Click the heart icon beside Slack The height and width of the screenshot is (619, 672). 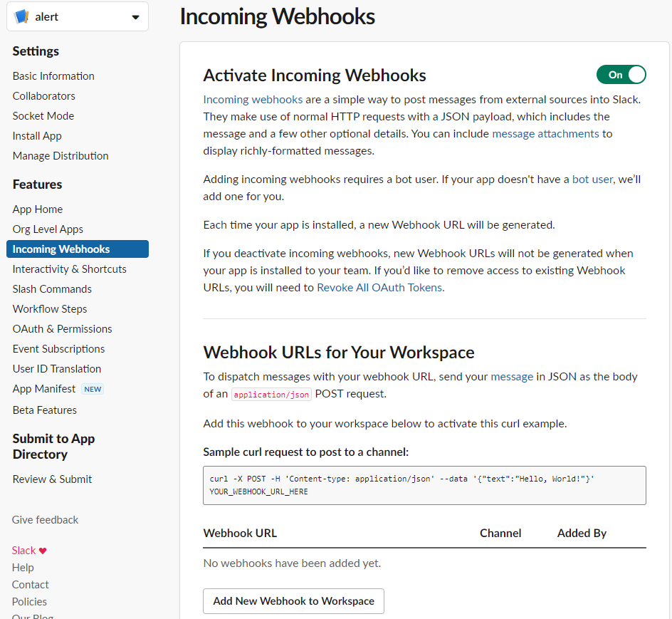pyautogui.click(x=43, y=551)
